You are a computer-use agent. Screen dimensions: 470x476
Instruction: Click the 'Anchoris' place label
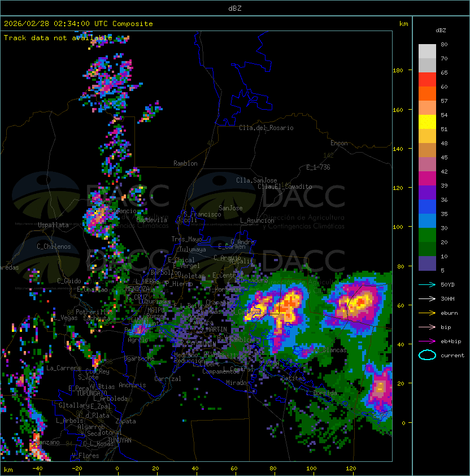[x=132, y=385]
